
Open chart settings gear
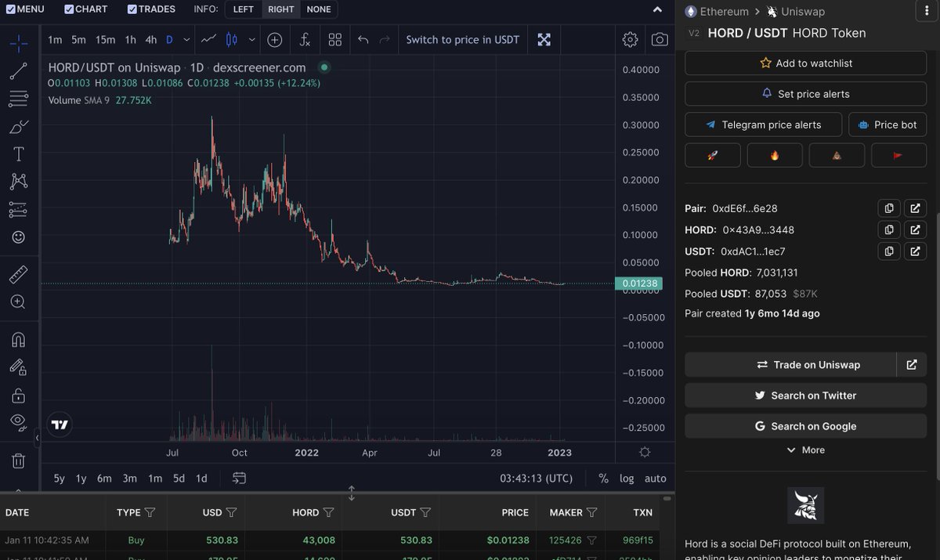pyautogui.click(x=630, y=40)
